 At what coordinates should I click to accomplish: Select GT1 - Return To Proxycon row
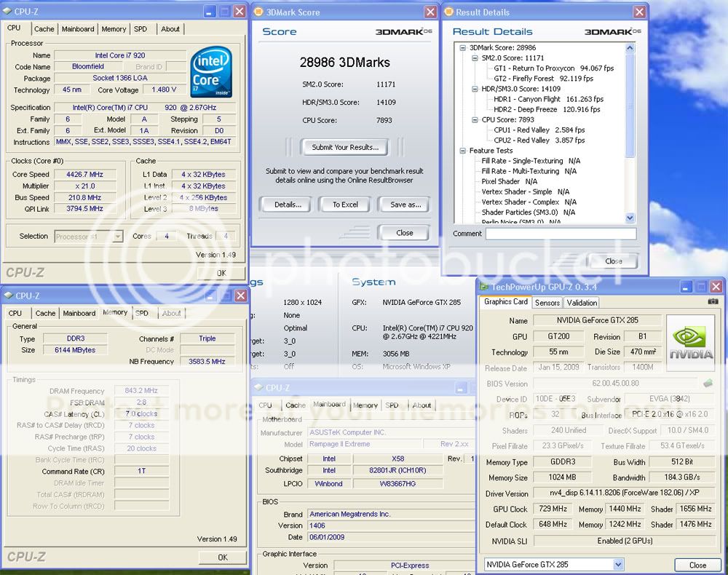click(x=553, y=68)
